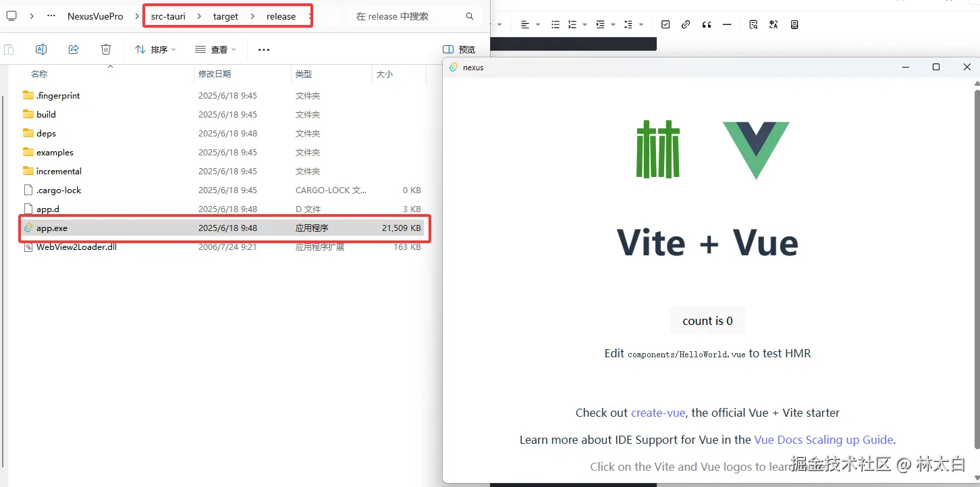Click the green 林 logo in nexus window
This screenshot has width=980, height=487.
point(658,149)
